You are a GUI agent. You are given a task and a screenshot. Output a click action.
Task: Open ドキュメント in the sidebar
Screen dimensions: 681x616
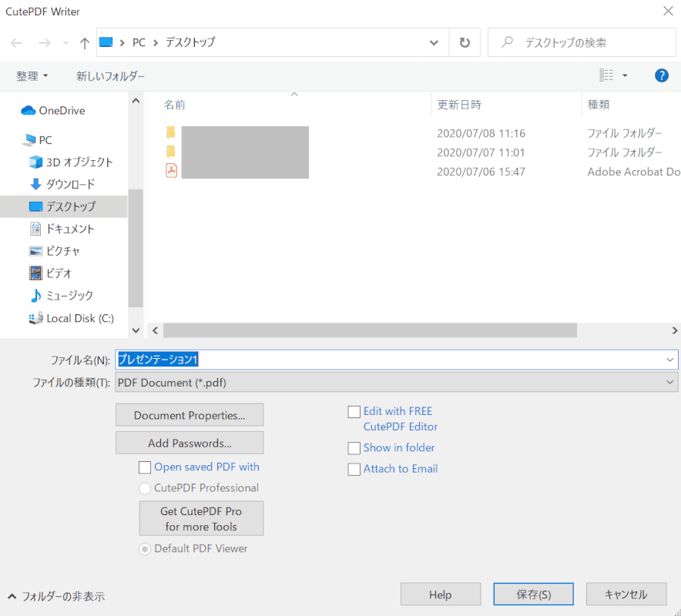pos(70,229)
